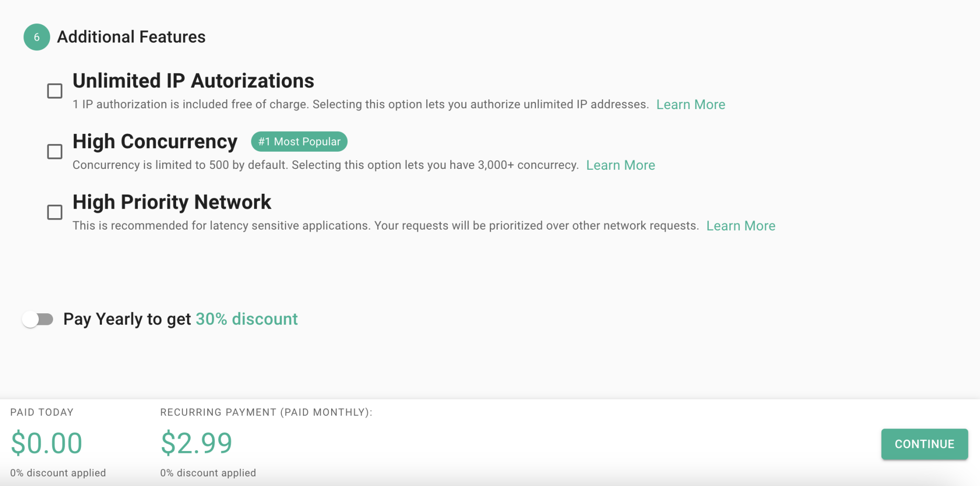Click the Additional Features section heading

[131, 37]
